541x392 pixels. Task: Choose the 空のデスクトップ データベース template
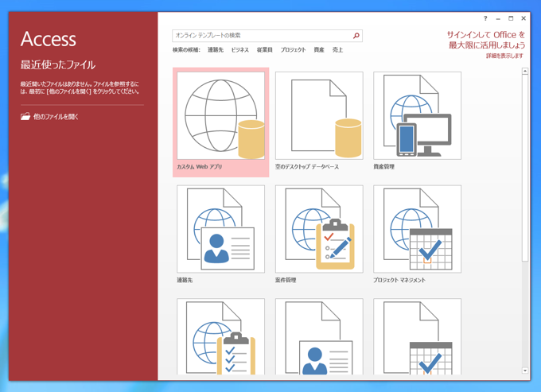pyautogui.click(x=319, y=116)
